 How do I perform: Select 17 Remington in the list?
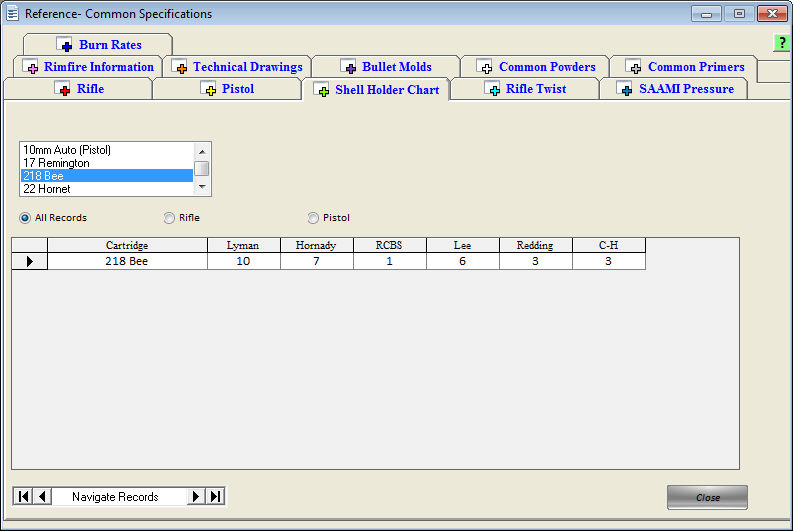point(107,163)
